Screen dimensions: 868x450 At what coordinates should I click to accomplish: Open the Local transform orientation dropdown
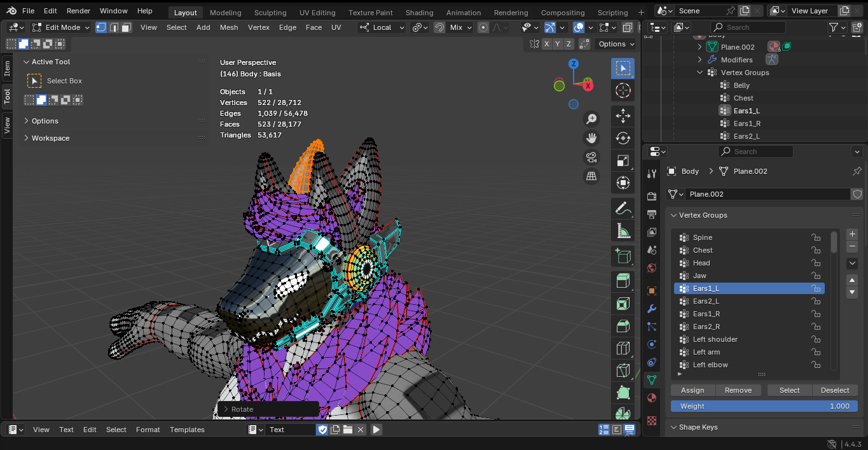382,27
